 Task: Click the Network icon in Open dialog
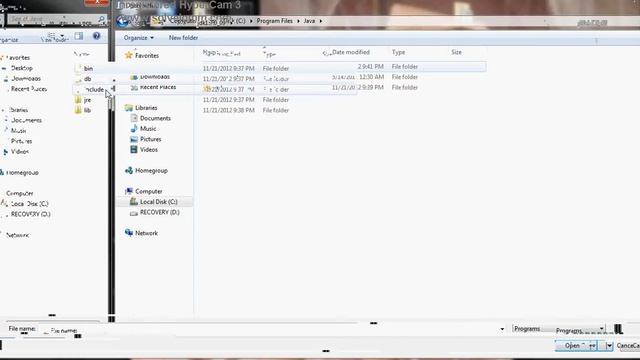point(129,233)
